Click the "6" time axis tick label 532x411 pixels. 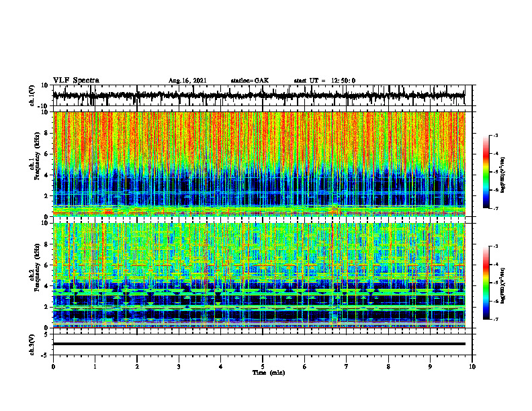pyautogui.click(x=305, y=367)
